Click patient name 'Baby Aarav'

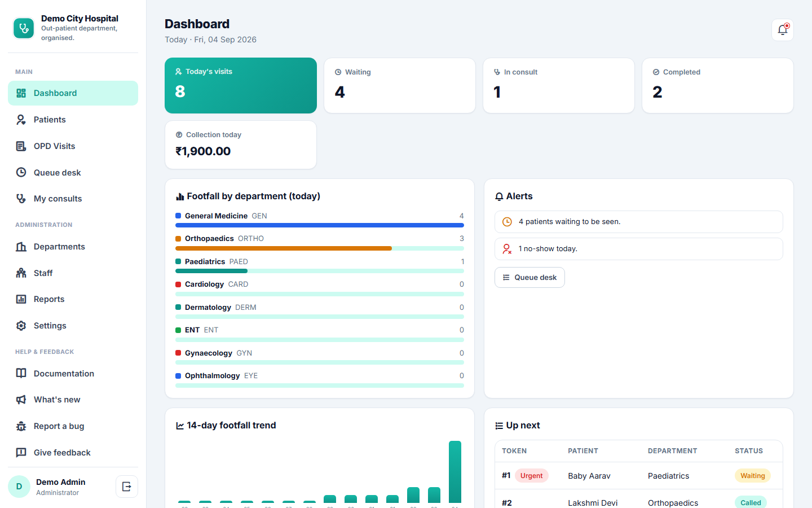(589, 476)
